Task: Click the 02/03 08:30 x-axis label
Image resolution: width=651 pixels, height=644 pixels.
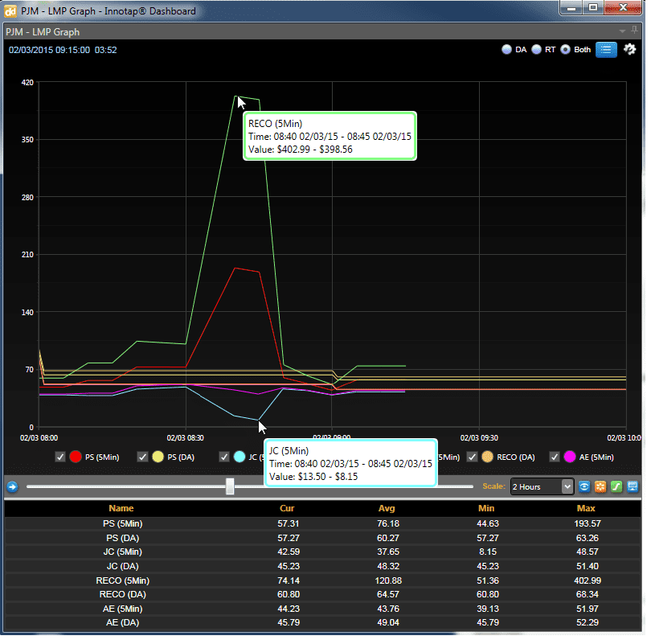Action: (x=185, y=437)
